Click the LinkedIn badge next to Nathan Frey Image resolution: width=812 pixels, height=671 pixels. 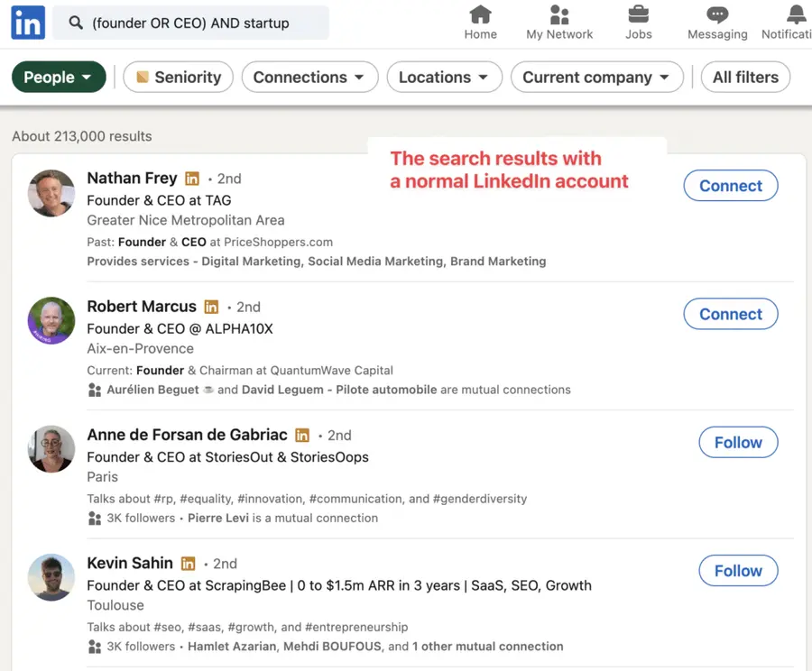click(192, 178)
